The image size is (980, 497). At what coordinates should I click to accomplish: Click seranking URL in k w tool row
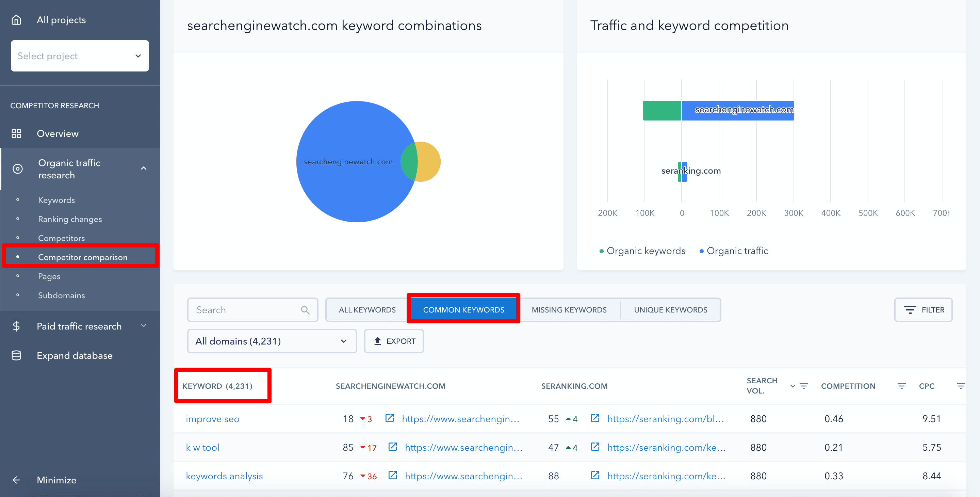coord(667,448)
